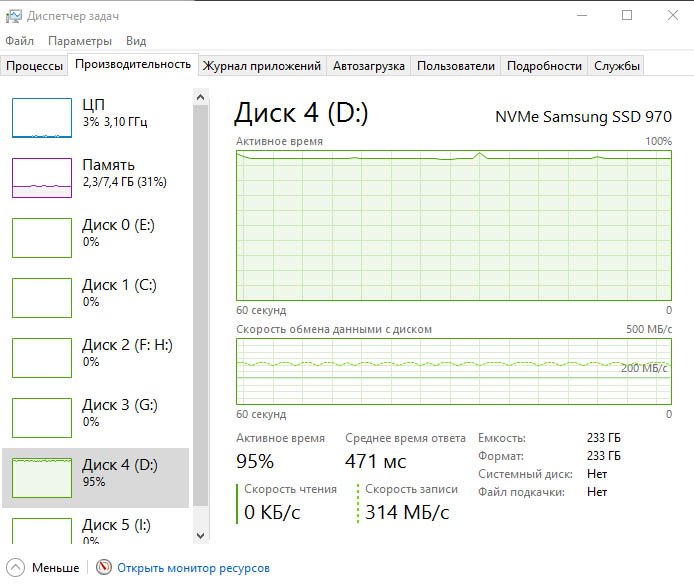Select the Память performance entry
The image size is (694, 586).
[x=95, y=178]
